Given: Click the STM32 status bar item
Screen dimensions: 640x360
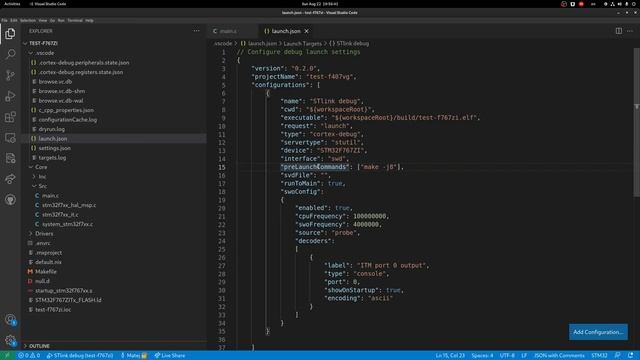Looking at the screenshot, I should [599, 356].
